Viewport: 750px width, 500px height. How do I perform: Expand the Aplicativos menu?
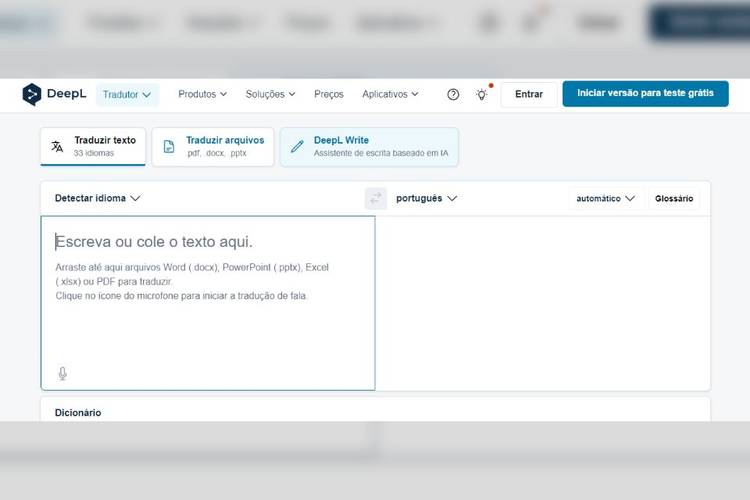390,94
